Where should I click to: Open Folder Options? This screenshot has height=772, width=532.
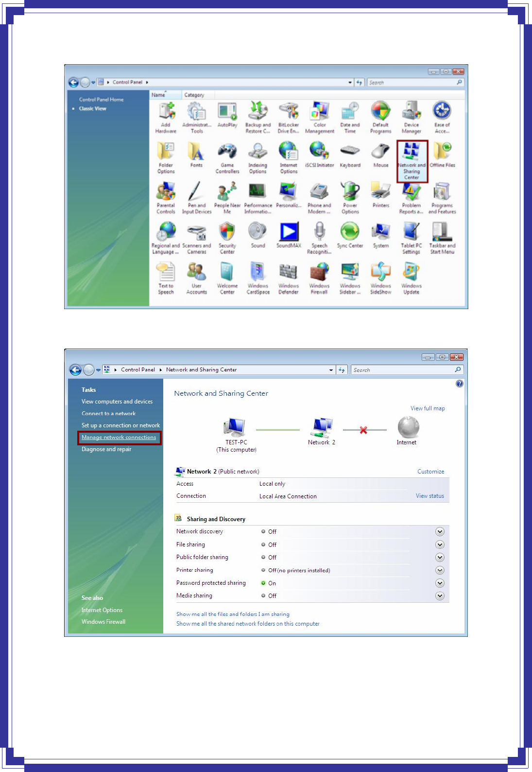tap(166, 158)
